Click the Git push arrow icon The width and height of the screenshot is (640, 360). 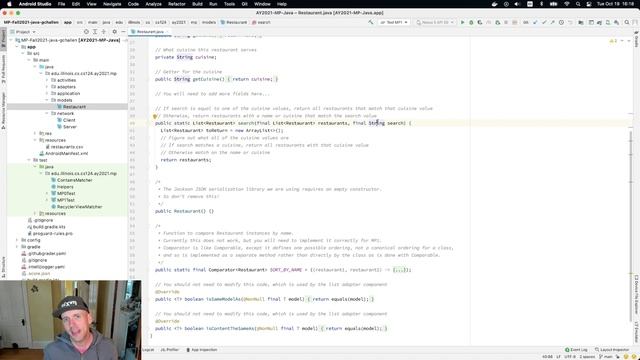[x=552, y=22]
